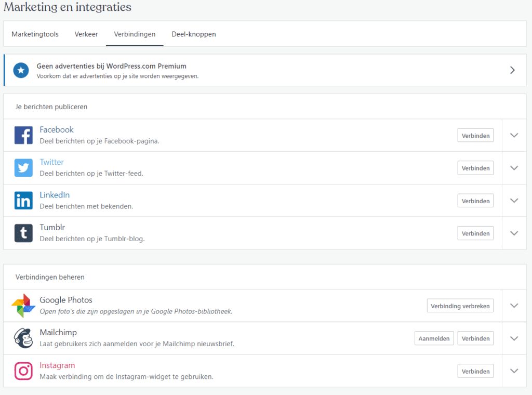Image resolution: width=532 pixels, height=395 pixels.
Task: Click 'Voorkom dat er advertenties' subtitle text
Action: 117,76
